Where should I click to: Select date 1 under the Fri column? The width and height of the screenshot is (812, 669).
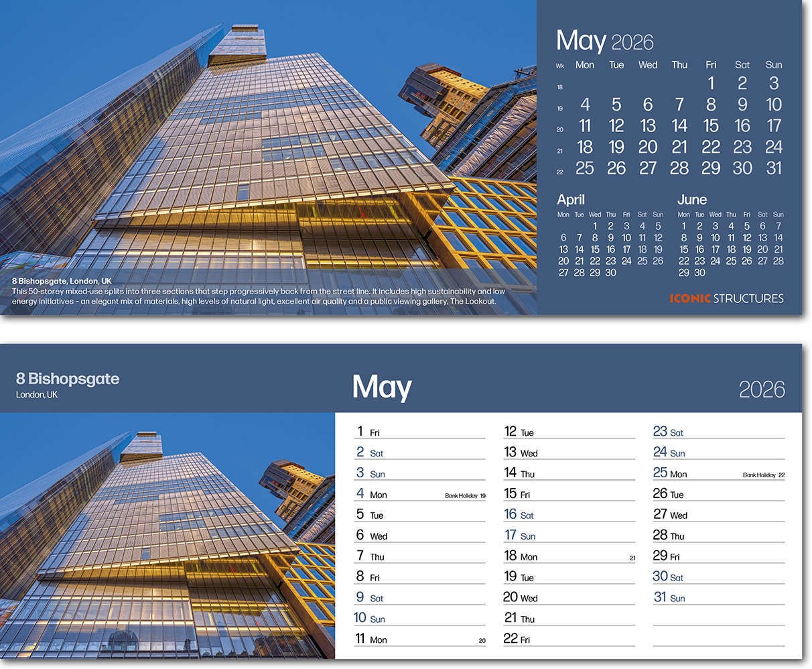[711, 83]
